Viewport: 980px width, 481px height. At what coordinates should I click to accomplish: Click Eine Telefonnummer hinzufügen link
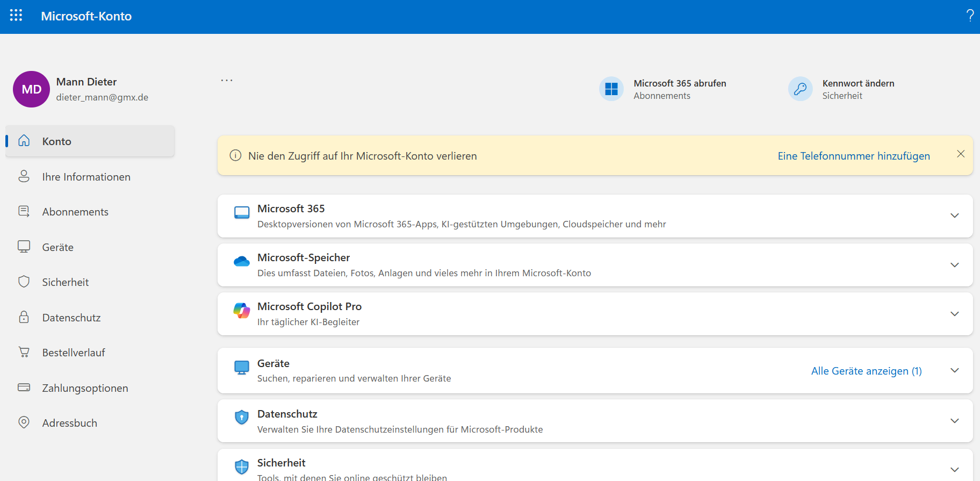pos(854,156)
